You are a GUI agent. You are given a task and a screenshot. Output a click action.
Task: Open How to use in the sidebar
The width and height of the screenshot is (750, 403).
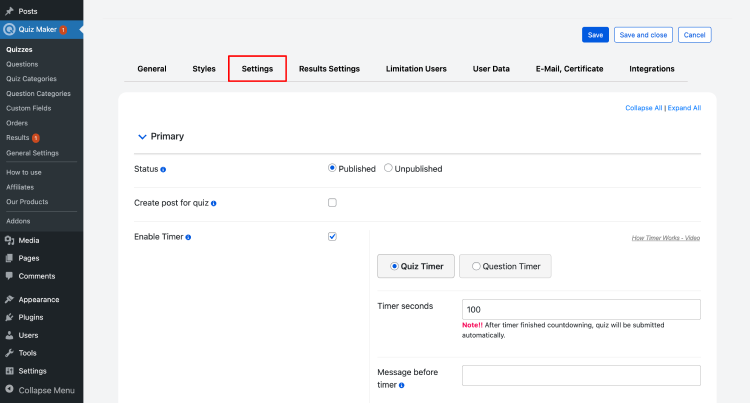pyautogui.click(x=23, y=172)
